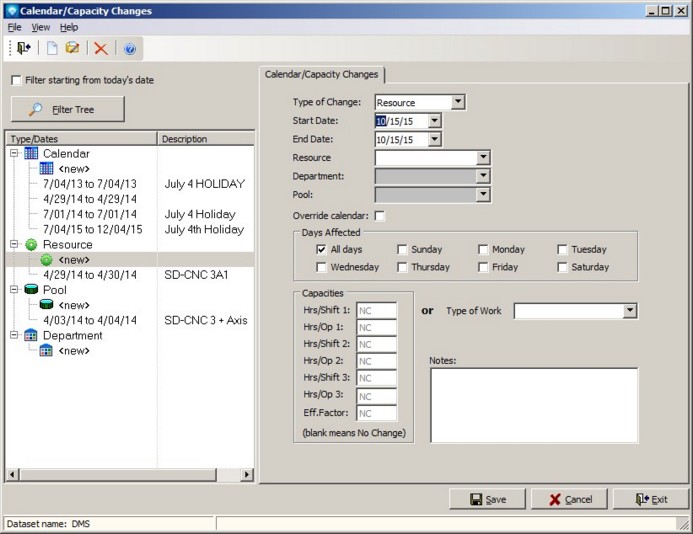Select the Pool node icon in tree

coord(31,290)
